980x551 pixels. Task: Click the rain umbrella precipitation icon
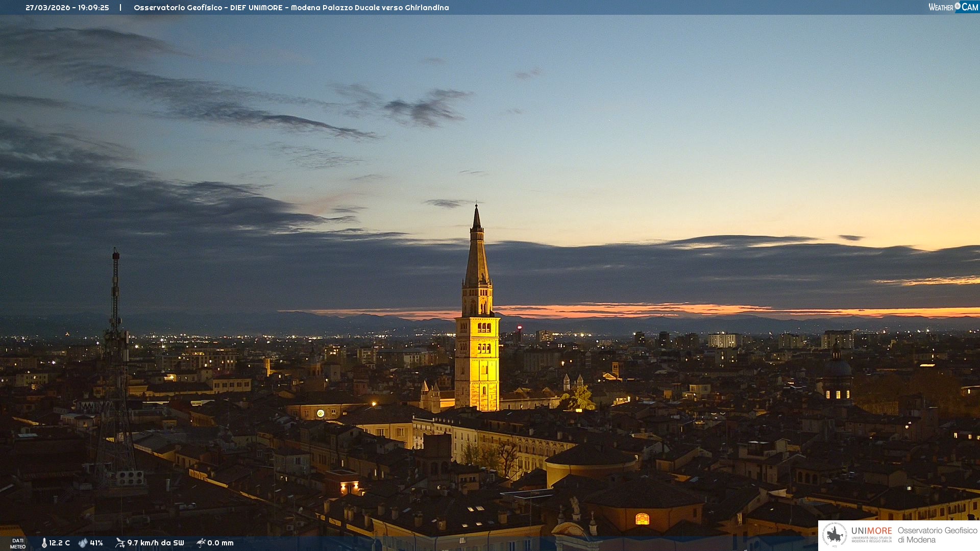tap(201, 543)
